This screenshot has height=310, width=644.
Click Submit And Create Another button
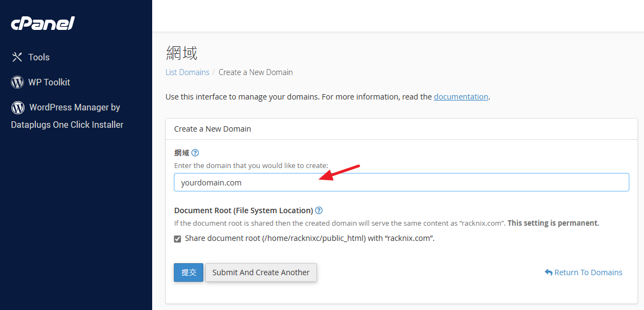click(x=261, y=272)
